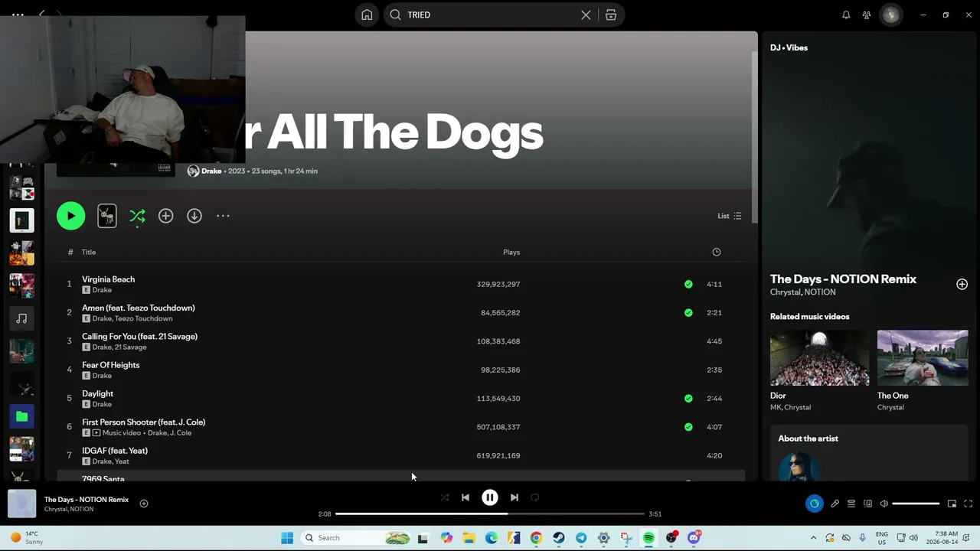Image resolution: width=980 pixels, height=551 pixels.
Task: Open The One music video thumbnail
Action: click(x=923, y=357)
